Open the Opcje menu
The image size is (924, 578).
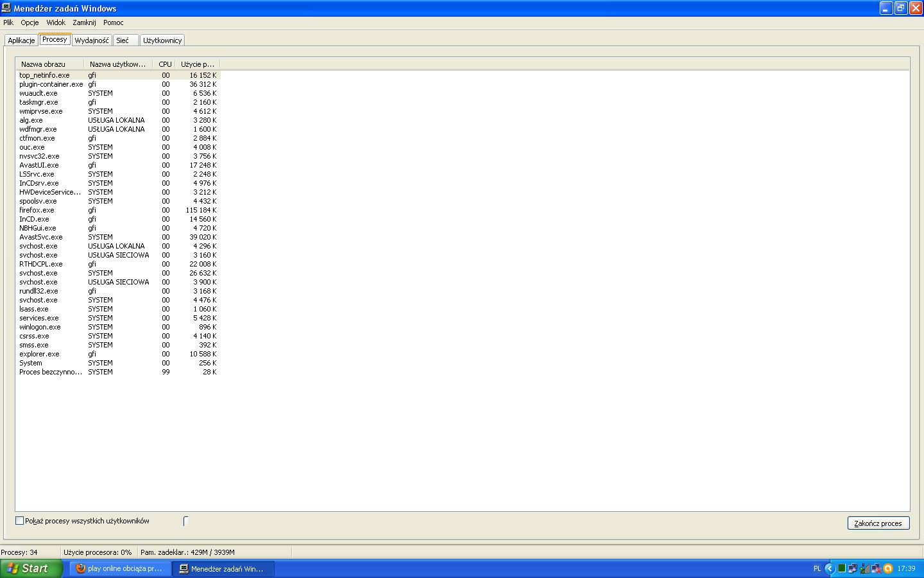tap(30, 22)
